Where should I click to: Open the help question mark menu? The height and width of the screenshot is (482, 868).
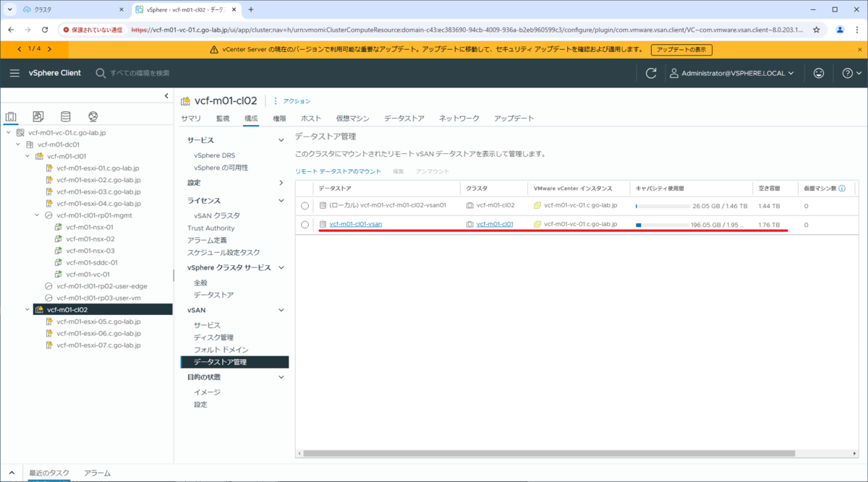coord(852,73)
